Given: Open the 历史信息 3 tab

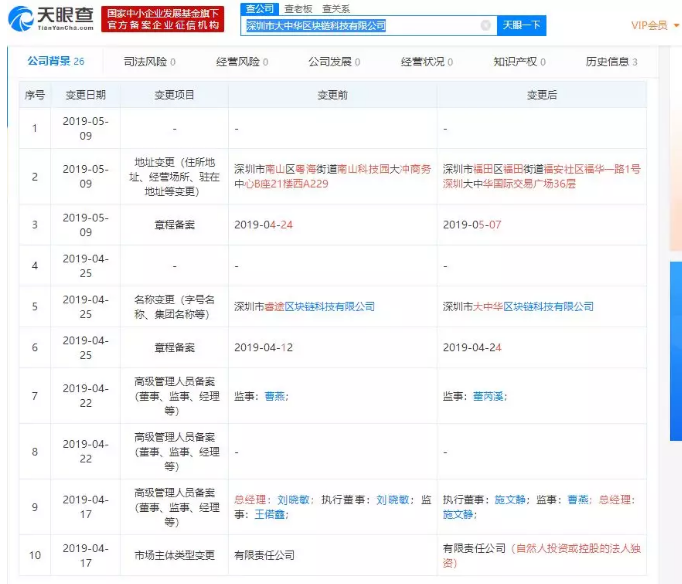Looking at the screenshot, I should [x=612, y=62].
